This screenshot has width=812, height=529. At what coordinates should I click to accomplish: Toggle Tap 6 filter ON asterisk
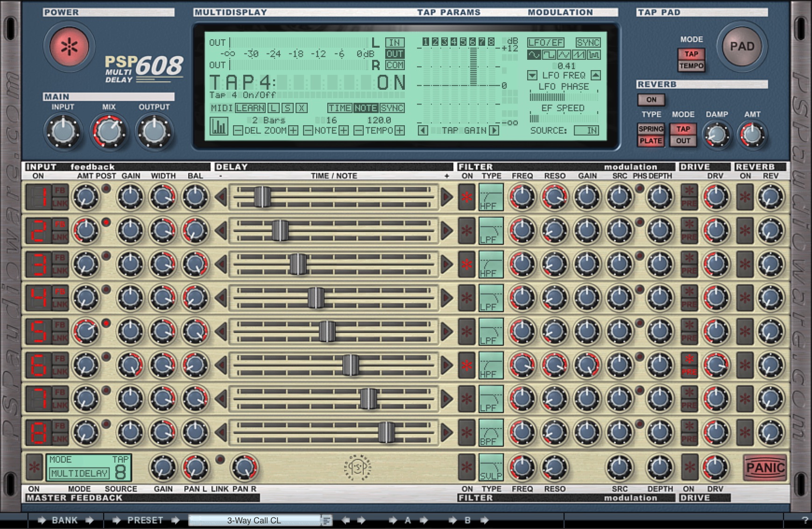[x=467, y=365]
